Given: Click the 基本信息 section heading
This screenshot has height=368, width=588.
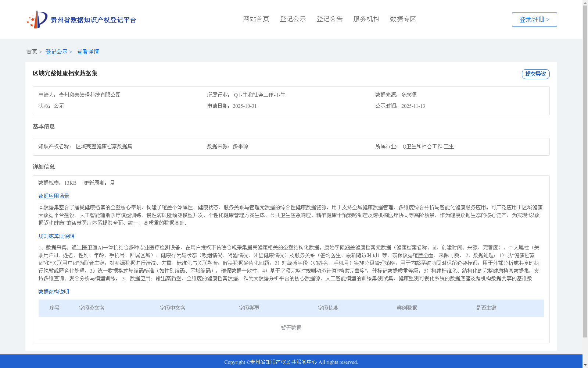Looking at the screenshot, I should click(x=44, y=127).
